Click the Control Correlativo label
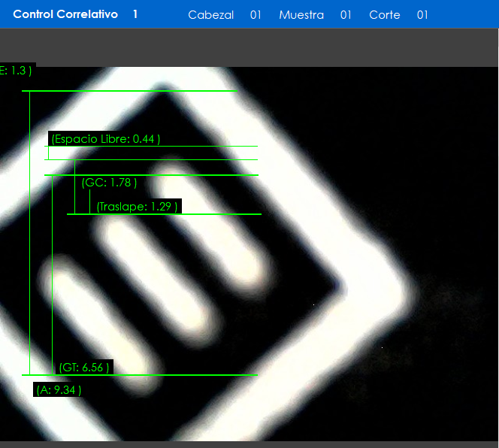This screenshot has height=448, width=499. pos(65,14)
